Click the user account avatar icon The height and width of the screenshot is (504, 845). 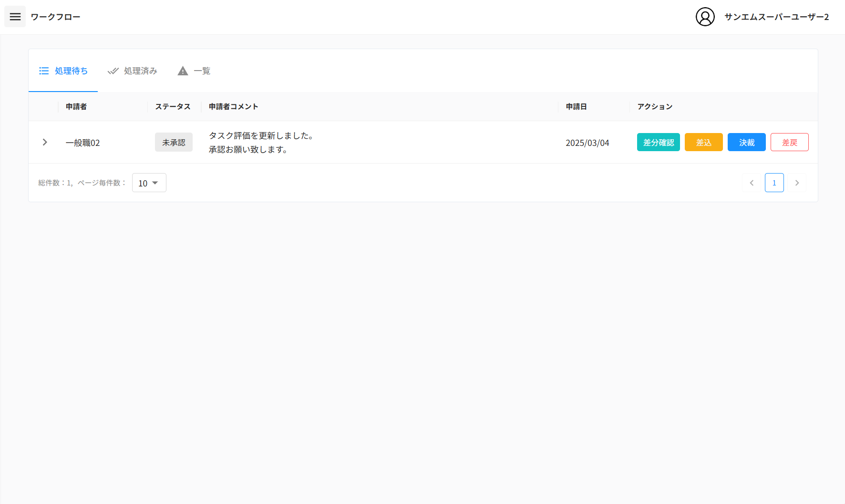tap(705, 17)
